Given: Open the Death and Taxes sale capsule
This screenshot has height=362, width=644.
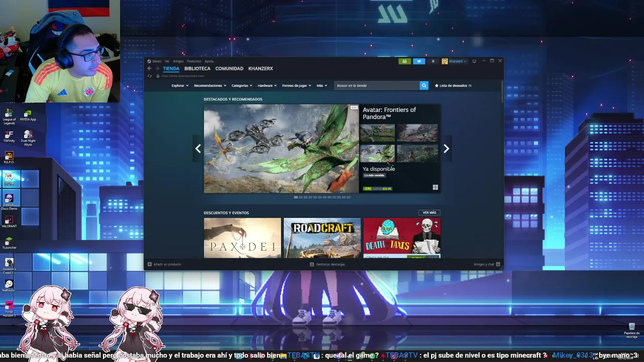Looking at the screenshot, I should point(401,238).
